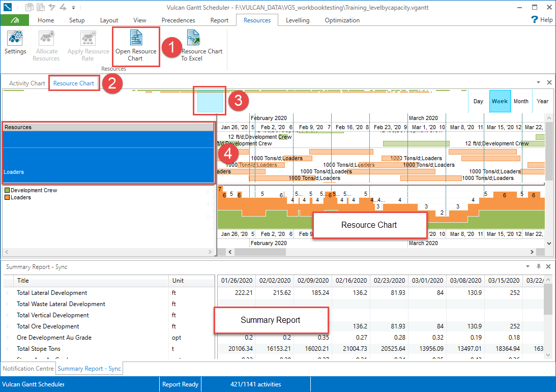Switch to the Activity Chart tab
The width and height of the screenshot is (556, 392).
pyautogui.click(x=27, y=83)
